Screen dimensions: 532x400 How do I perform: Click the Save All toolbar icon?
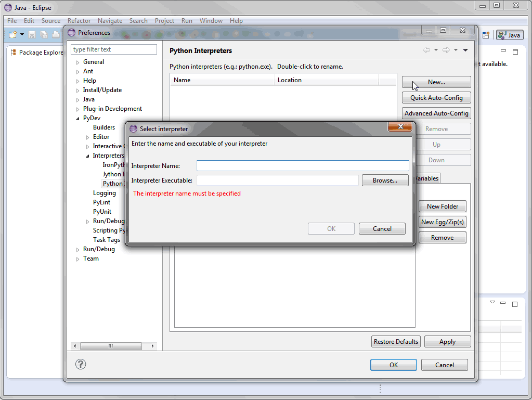pos(44,35)
